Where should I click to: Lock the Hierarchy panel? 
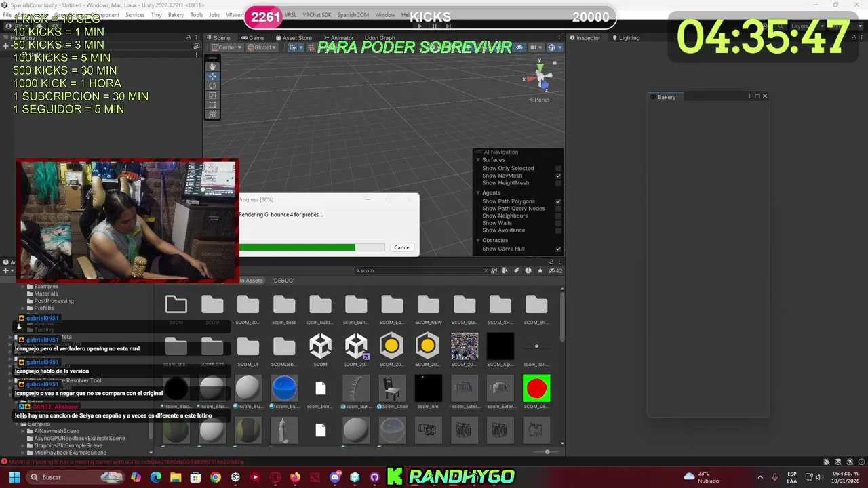click(189, 37)
